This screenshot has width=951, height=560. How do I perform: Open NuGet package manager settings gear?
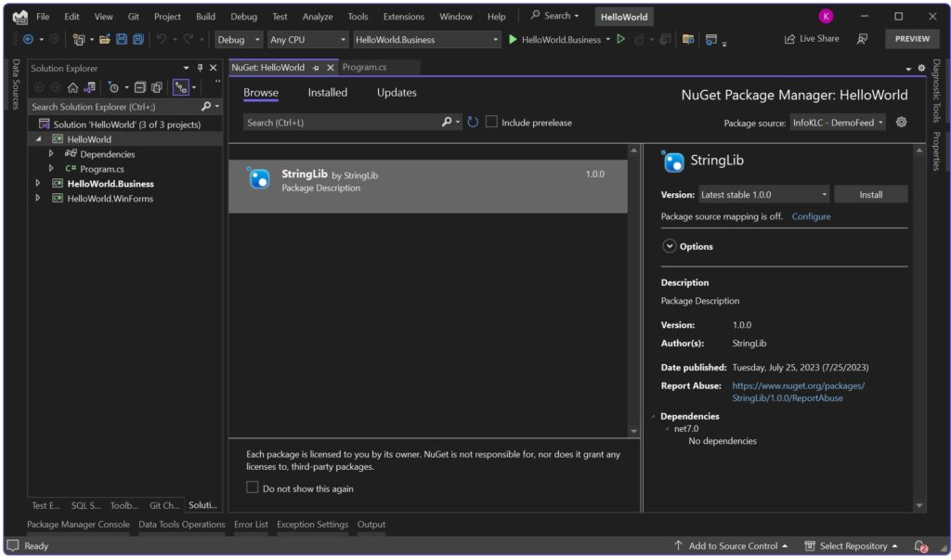click(899, 122)
